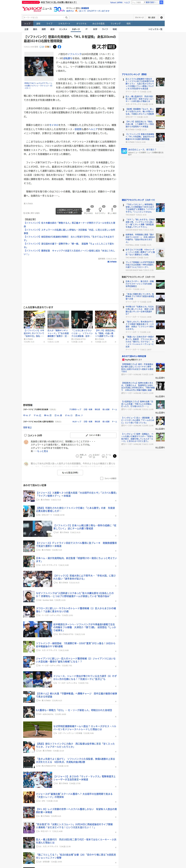Dismiss the 「こんなにあっさりいくとは…」 recommended card
This screenshot has width=186, height=868.
[92, 342]
